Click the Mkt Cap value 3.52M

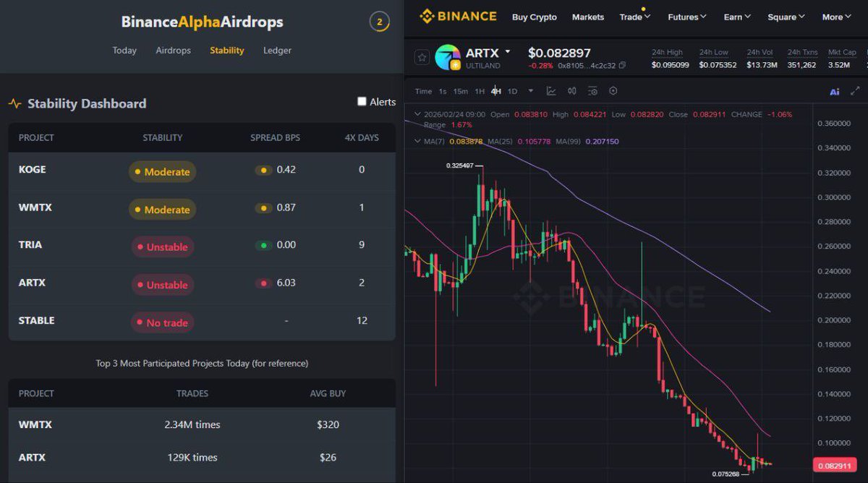[x=838, y=65]
